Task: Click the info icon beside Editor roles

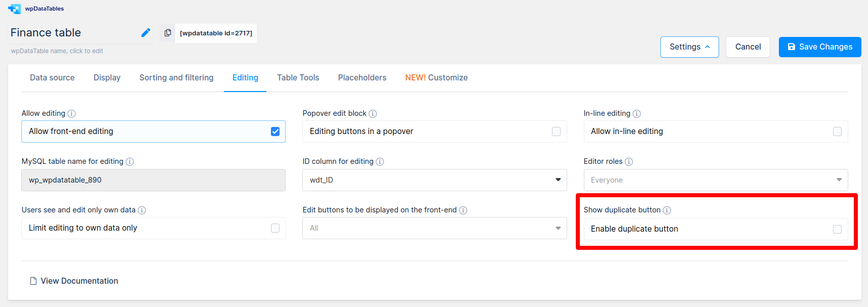Action: click(x=629, y=162)
